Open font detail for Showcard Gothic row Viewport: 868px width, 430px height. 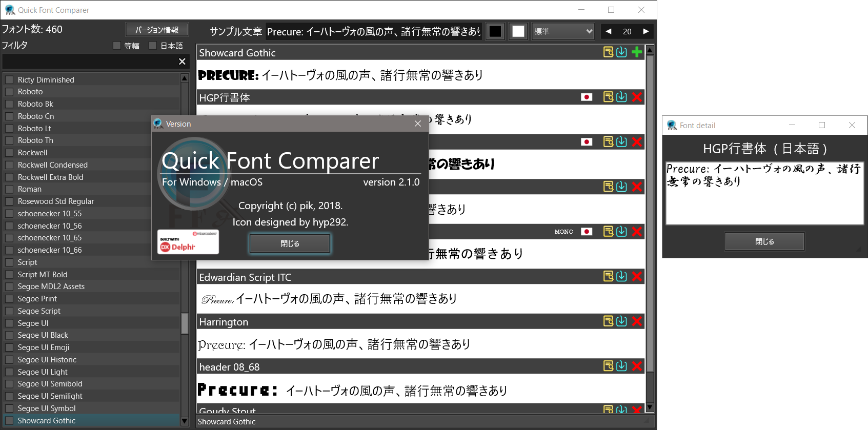click(x=608, y=52)
